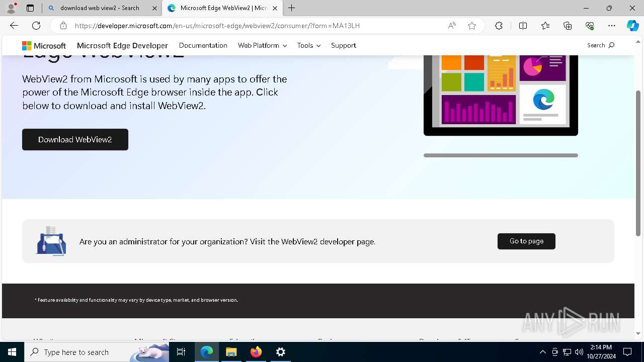Expand the Web Platform dropdown
Screen dimensions: 644x362
pyautogui.click(x=262, y=45)
